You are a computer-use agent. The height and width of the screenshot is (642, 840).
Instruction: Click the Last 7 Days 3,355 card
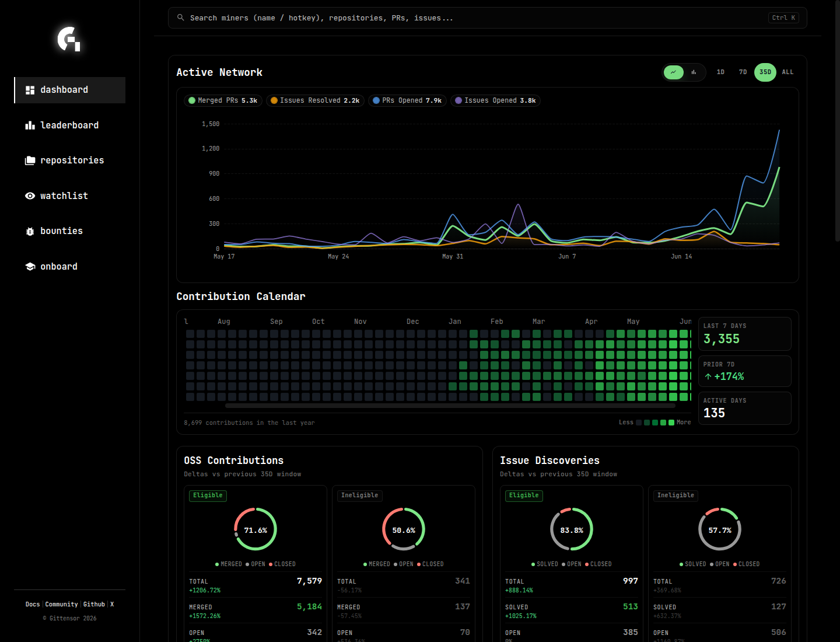pyautogui.click(x=745, y=334)
